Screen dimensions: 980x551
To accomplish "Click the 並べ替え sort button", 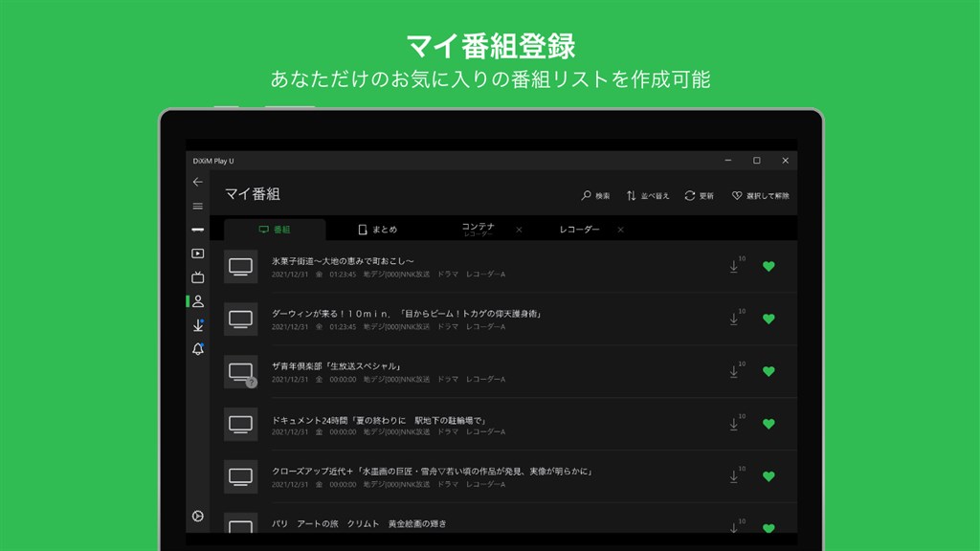I will point(648,195).
